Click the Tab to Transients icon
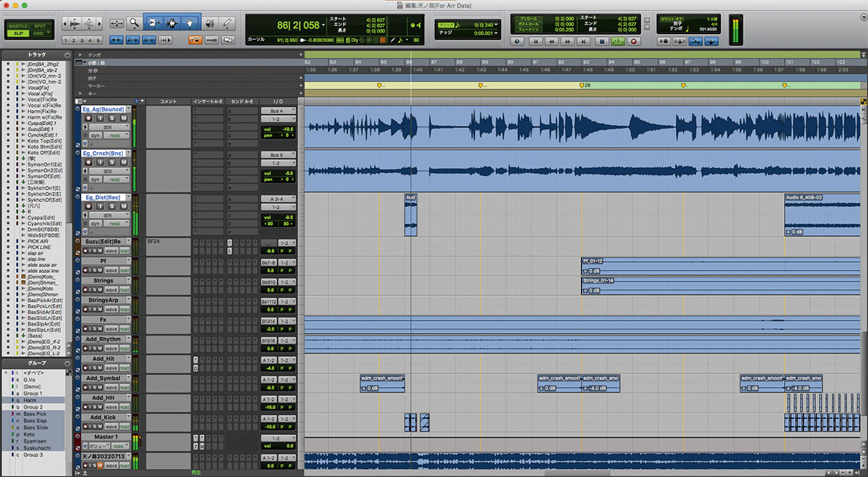Viewport: 868px width, 477px height. click(116, 40)
